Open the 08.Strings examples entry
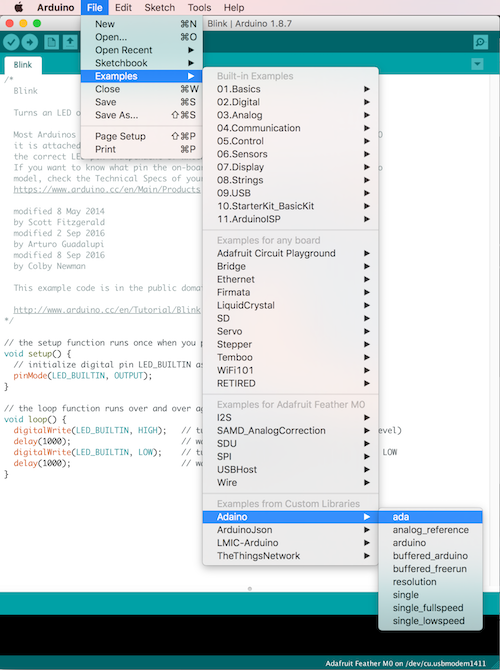500x670 pixels. point(291,180)
